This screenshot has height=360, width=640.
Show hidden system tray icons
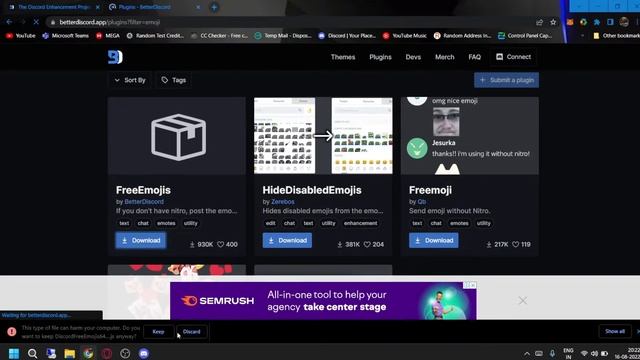[x=527, y=353]
